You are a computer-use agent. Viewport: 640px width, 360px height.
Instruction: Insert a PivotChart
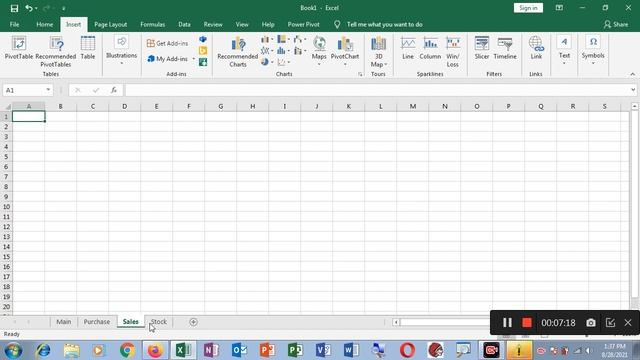pyautogui.click(x=345, y=51)
